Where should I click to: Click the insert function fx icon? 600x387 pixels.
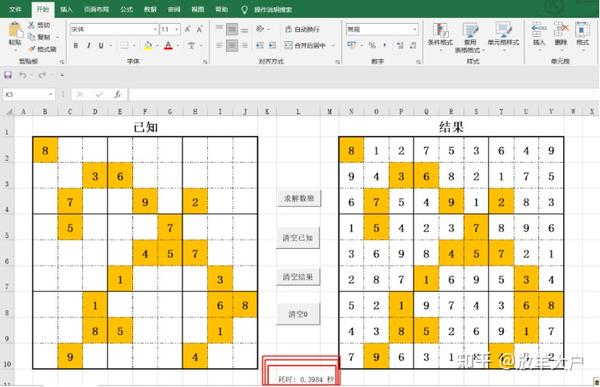coord(117,94)
